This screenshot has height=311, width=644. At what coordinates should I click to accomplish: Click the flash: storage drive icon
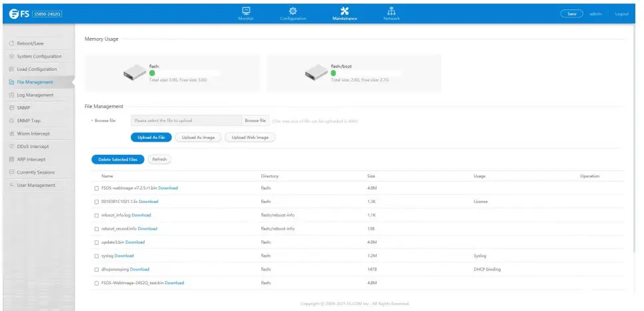click(x=135, y=73)
